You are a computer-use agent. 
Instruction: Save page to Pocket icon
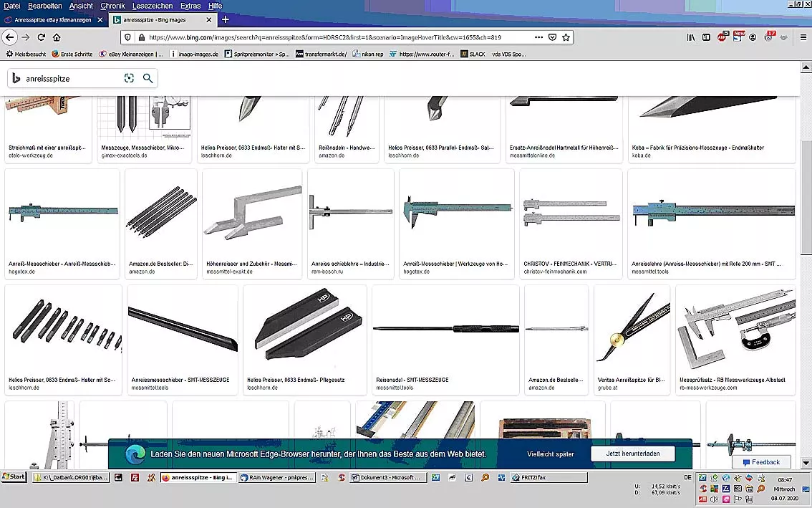[552, 37]
